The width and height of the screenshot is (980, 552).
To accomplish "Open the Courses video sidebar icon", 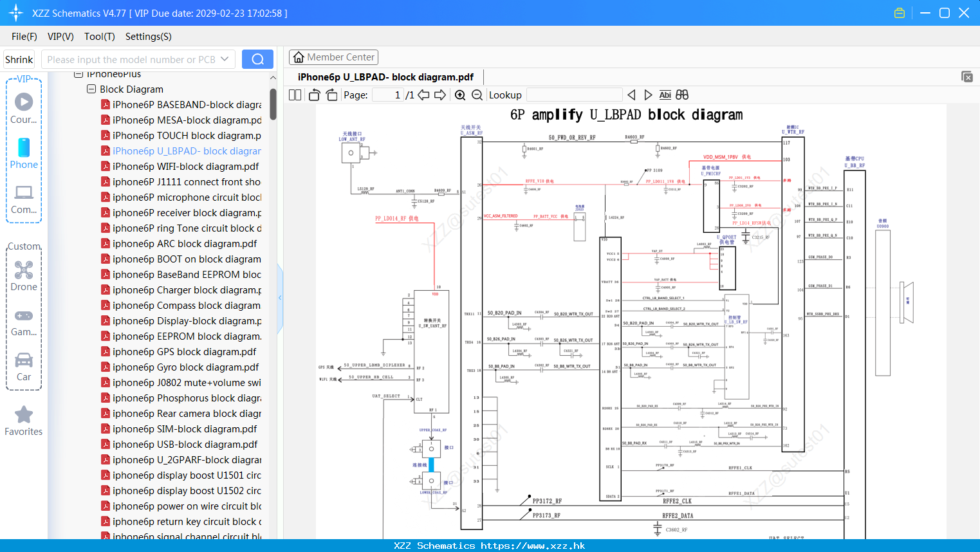I will coord(24,107).
